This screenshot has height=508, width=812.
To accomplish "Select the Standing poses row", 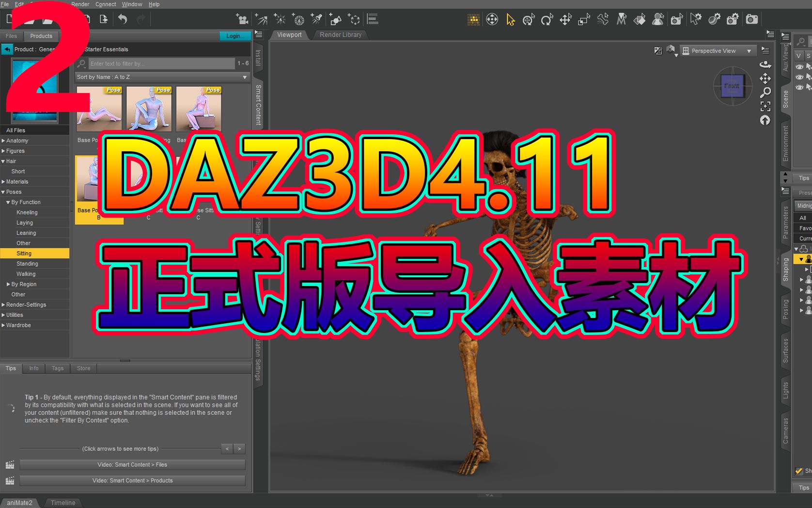I will point(34,264).
